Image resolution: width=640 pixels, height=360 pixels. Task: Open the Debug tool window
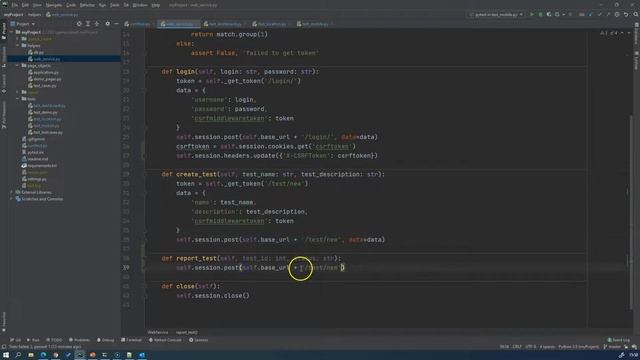(x=106, y=340)
